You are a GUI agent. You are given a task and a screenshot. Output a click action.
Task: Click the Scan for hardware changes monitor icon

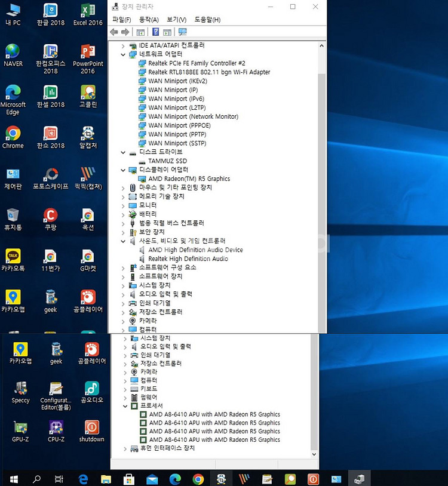coord(183,32)
